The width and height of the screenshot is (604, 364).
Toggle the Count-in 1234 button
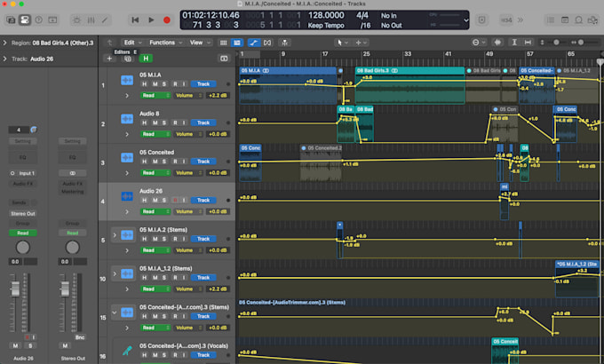point(506,20)
